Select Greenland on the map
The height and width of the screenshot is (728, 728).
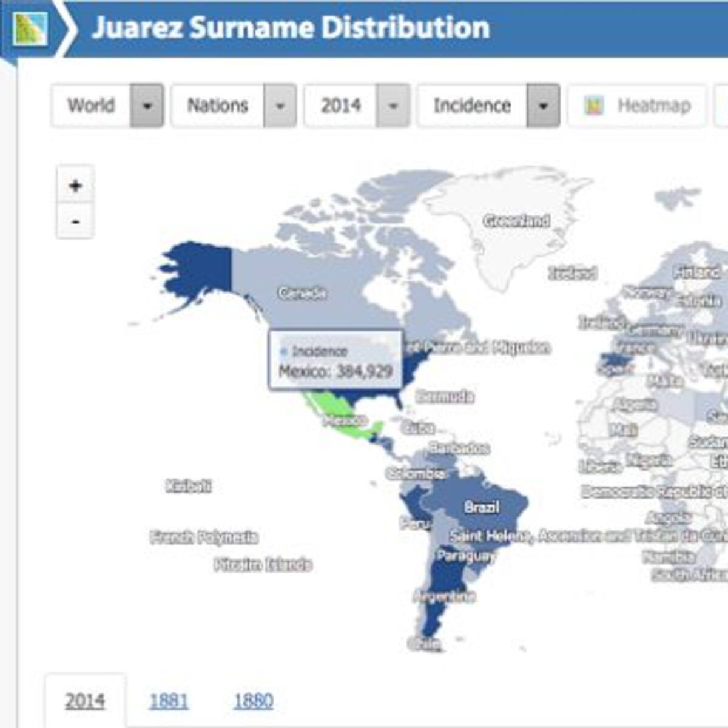click(516, 220)
